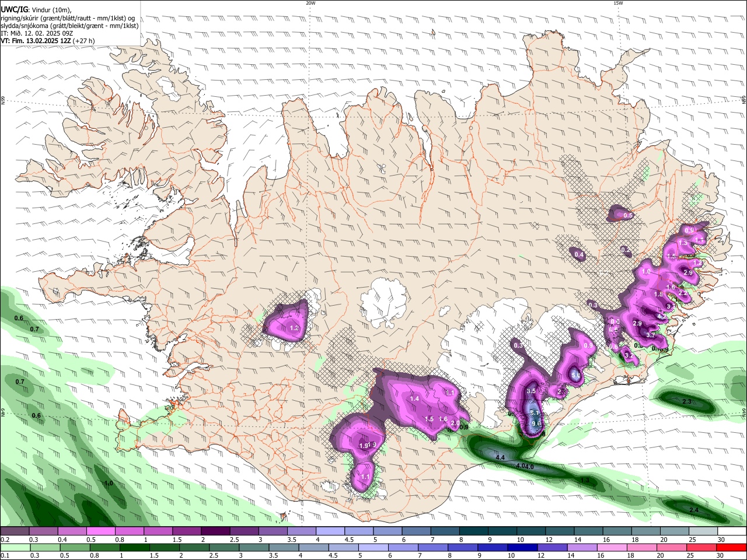
Task: Click the lavender snow swatch between 4 and 4.5
Action: click(330, 531)
